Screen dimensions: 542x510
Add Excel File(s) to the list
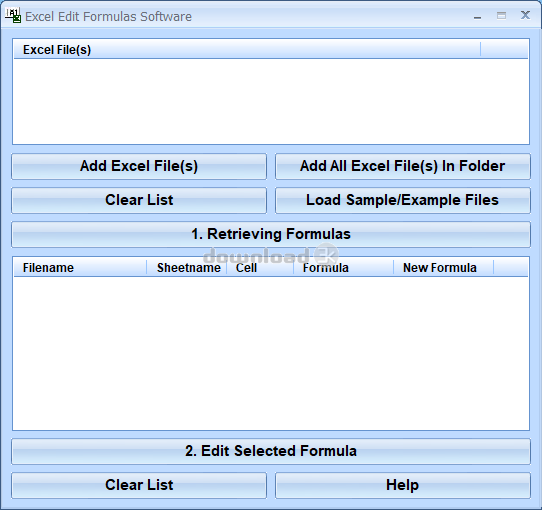(x=139, y=166)
